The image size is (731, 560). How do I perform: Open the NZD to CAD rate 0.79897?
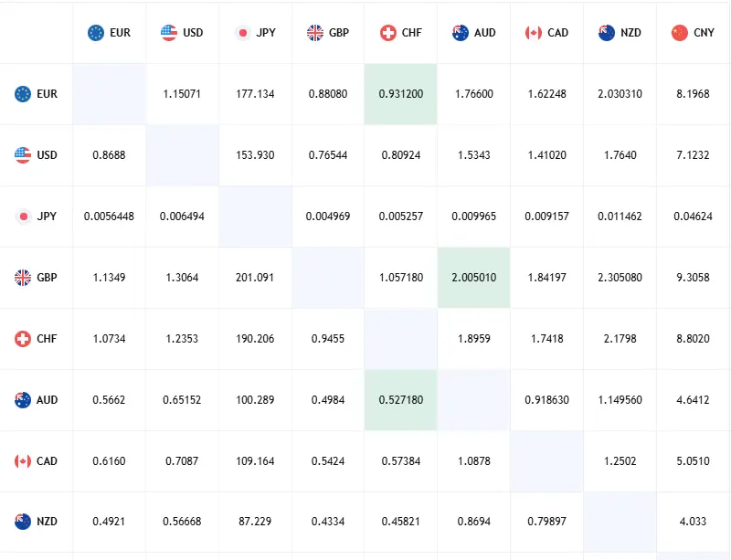[547, 522]
